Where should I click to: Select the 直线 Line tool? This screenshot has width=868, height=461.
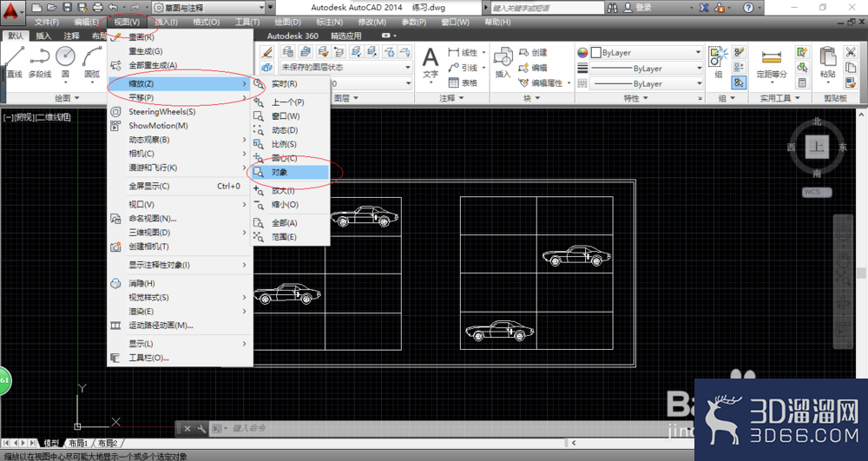(15, 62)
